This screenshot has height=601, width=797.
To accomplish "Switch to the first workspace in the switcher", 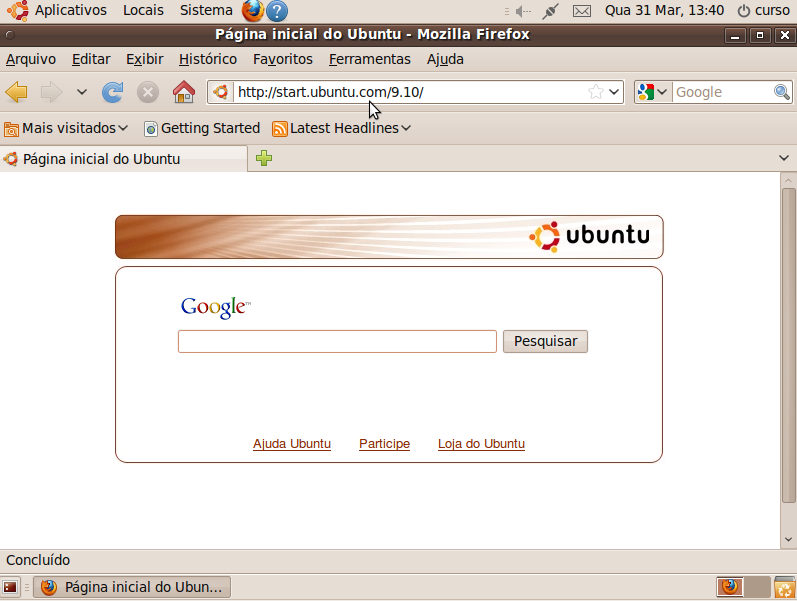I will coord(730,587).
